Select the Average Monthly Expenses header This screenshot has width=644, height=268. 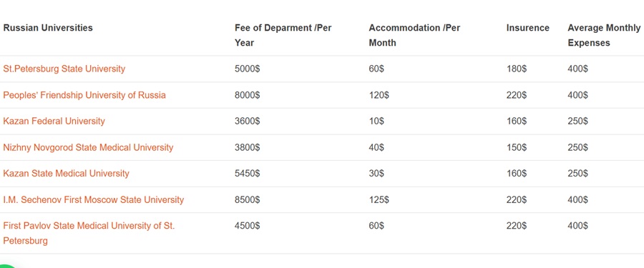click(604, 35)
